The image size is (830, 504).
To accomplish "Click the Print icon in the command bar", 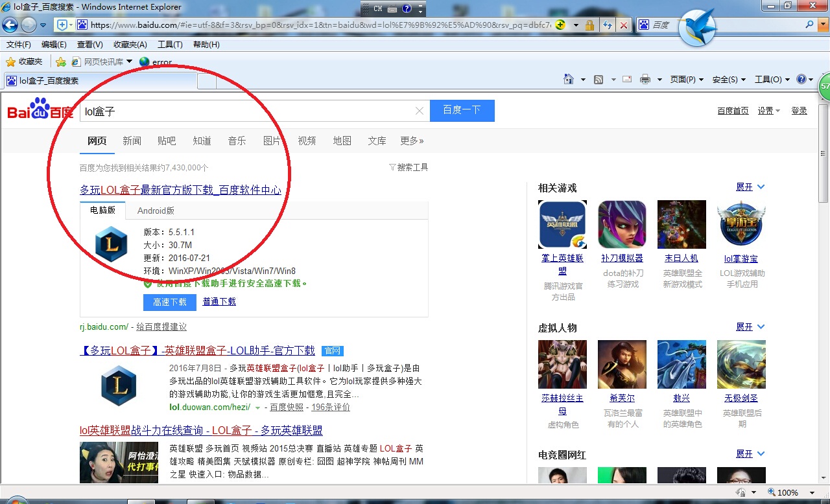I will [x=645, y=79].
